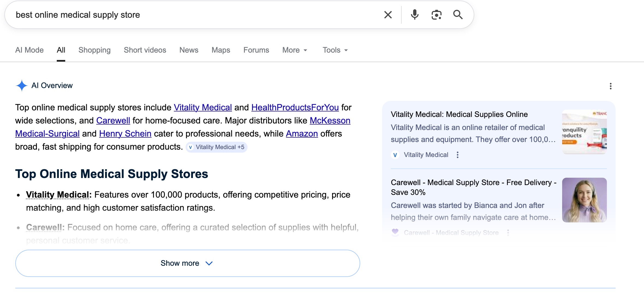Click the 'Vitality Medical is an online retailer' snippet

473,133
